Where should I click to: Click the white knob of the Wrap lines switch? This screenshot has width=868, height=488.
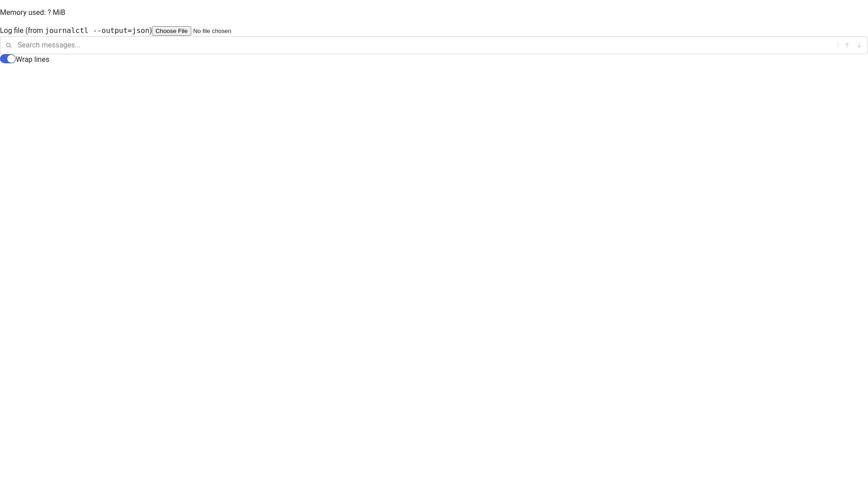[11, 59]
